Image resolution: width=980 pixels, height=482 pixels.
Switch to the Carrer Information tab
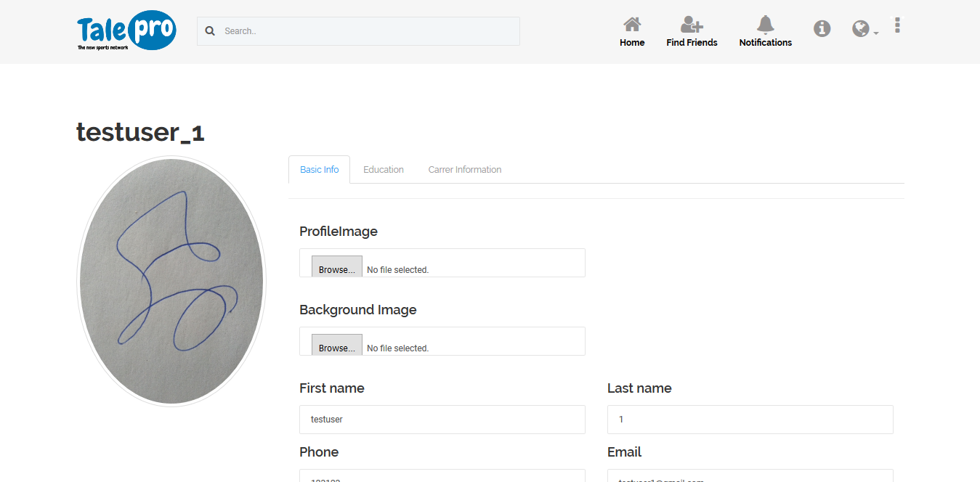[x=465, y=169]
